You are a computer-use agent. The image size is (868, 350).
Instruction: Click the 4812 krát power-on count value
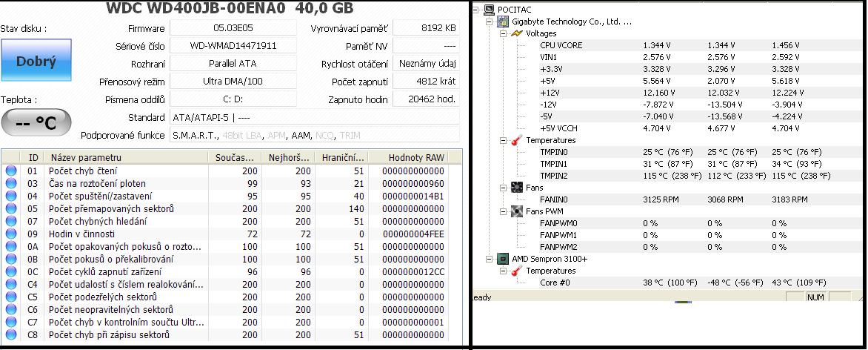(426, 82)
